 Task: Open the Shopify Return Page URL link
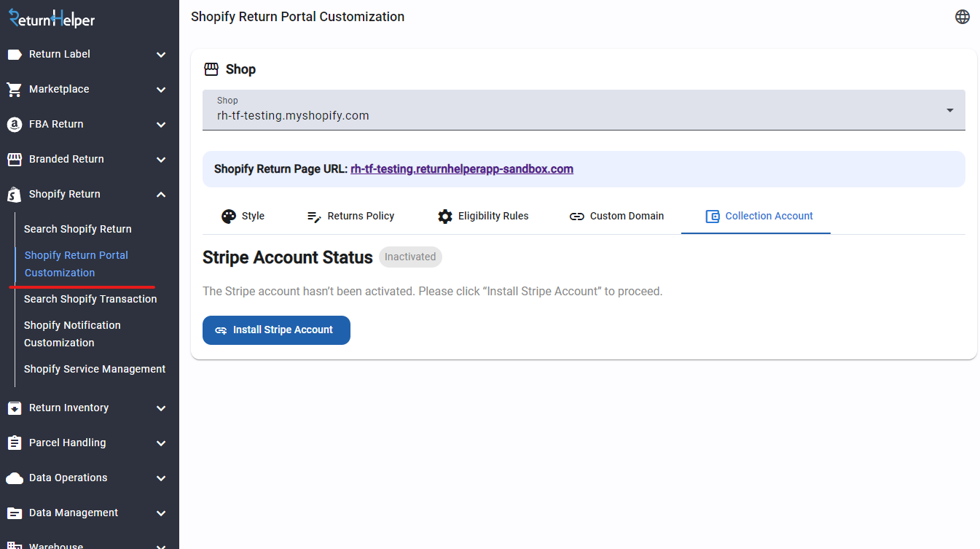461,168
